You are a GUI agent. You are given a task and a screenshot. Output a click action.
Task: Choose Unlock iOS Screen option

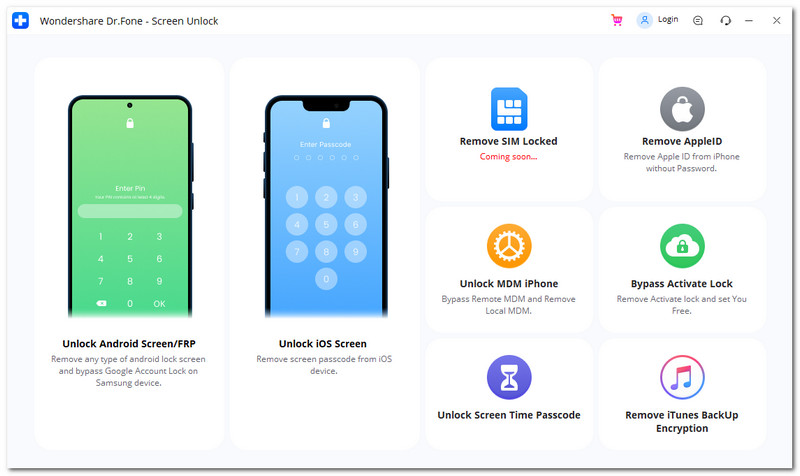tap(322, 343)
